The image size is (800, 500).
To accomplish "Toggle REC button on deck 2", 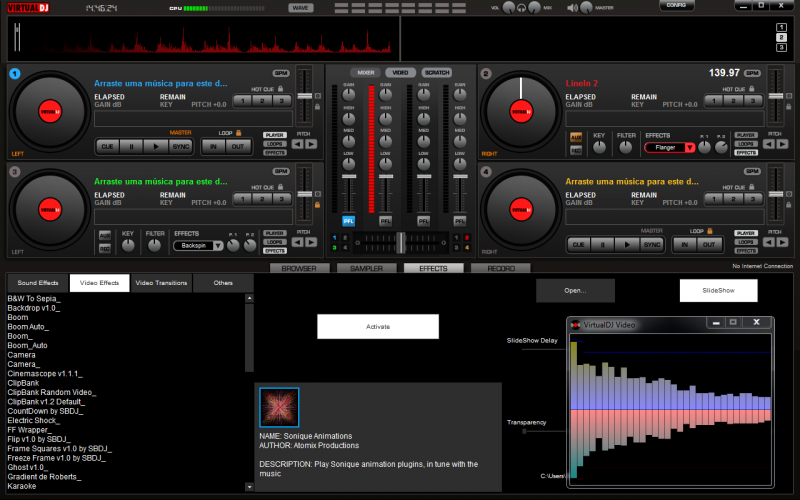I will (x=576, y=151).
